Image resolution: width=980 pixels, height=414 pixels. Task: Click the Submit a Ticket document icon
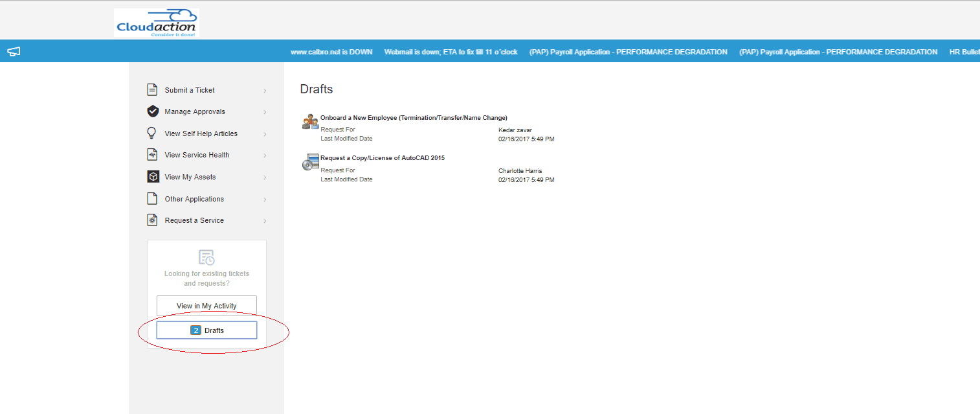[153, 90]
